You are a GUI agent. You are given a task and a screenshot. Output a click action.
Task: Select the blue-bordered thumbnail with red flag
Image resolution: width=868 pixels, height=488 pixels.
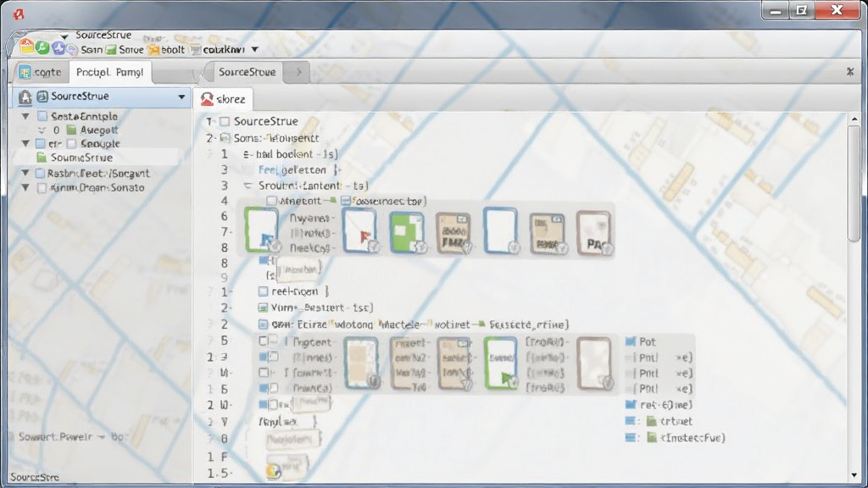359,230
